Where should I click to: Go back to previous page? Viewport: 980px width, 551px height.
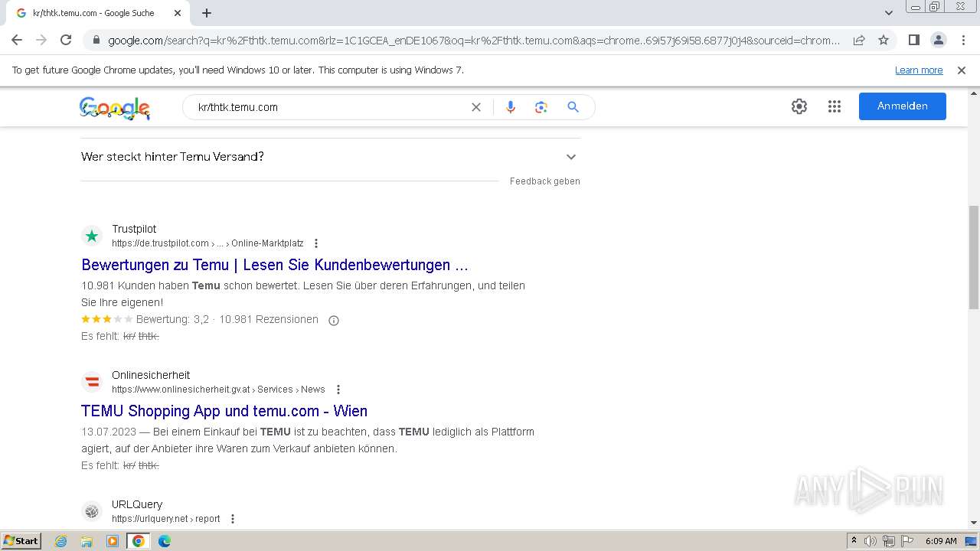17,40
